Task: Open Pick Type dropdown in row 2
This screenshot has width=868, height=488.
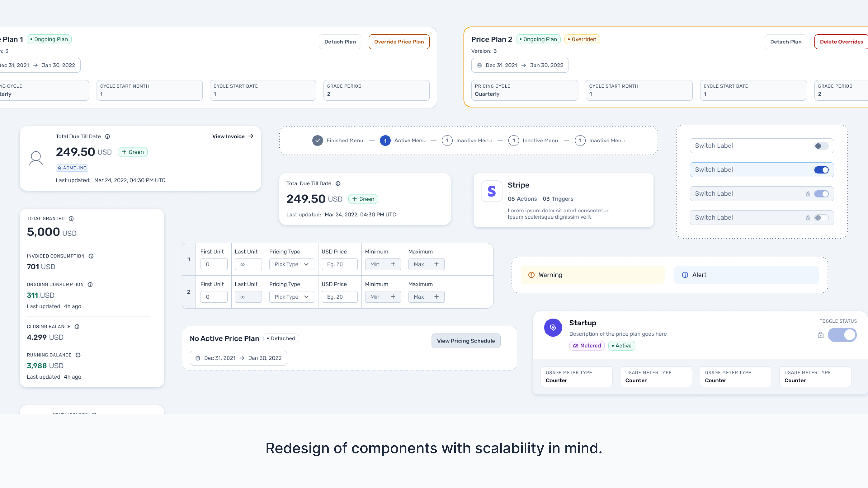Action: pyautogui.click(x=291, y=297)
